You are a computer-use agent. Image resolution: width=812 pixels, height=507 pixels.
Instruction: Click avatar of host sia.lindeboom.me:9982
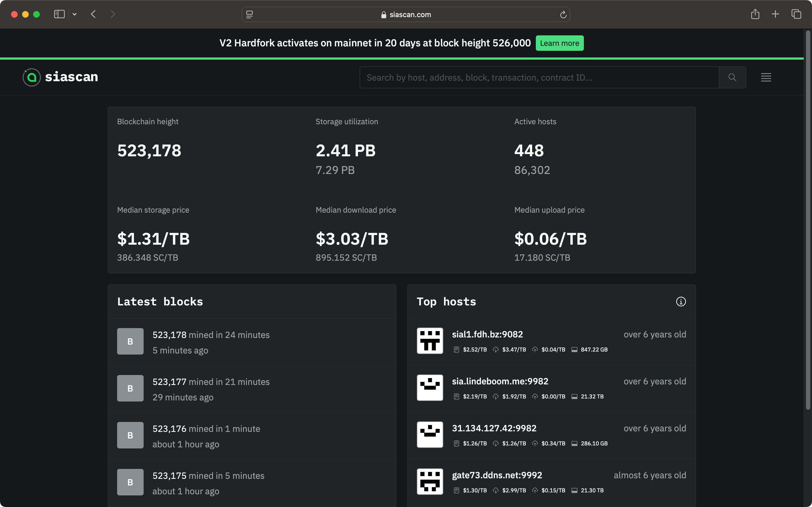[x=430, y=388]
